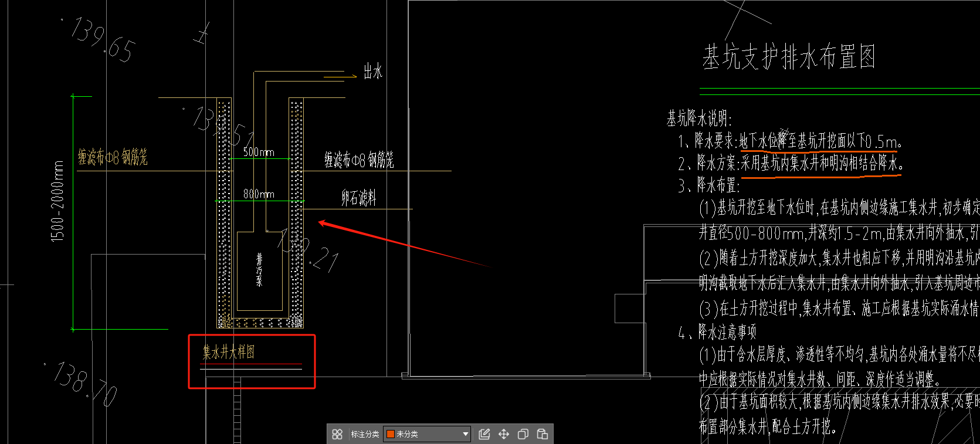980x444 pixels.
Task: Click the 基坑支护排水布置图 drawing title
Action: click(789, 57)
